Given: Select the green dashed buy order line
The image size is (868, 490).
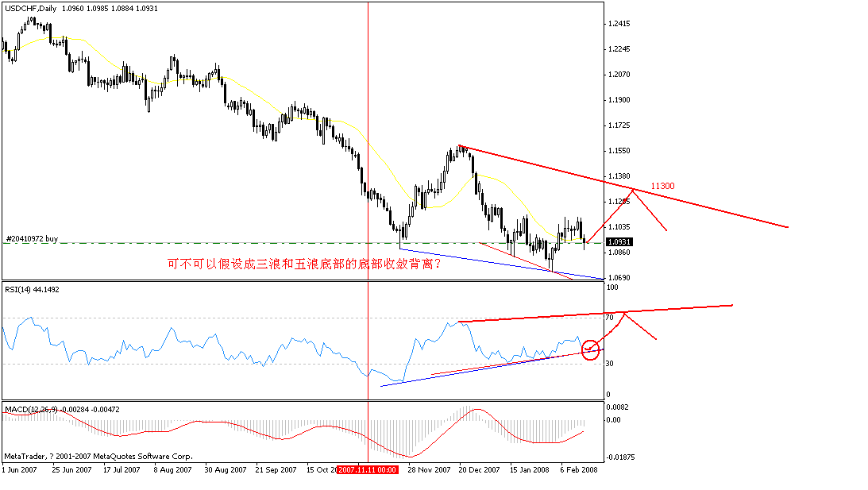Looking at the screenshot, I should (303, 243).
